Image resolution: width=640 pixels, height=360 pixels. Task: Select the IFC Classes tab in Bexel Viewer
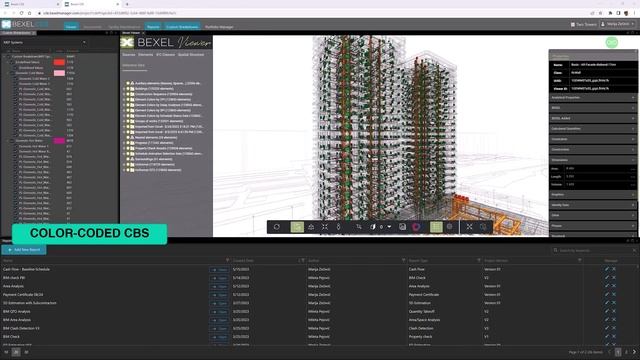(x=165, y=55)
